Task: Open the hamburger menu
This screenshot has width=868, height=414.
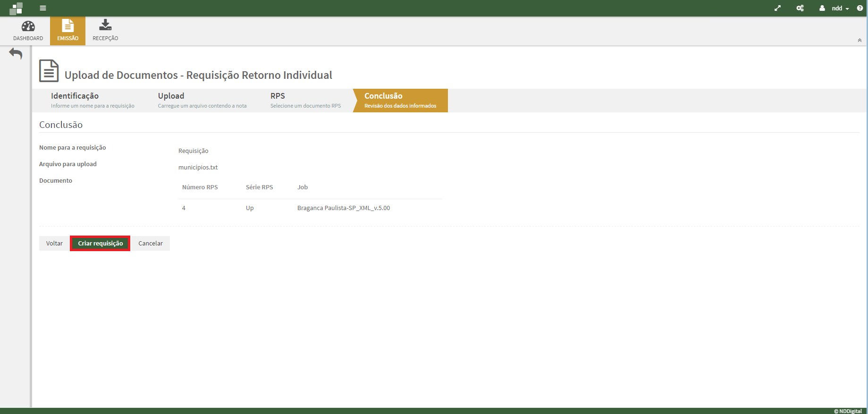Action: coord(43,8)
